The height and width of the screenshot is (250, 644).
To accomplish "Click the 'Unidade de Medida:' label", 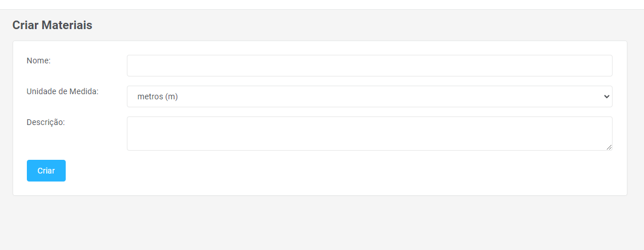I will [x=62, y=91].
